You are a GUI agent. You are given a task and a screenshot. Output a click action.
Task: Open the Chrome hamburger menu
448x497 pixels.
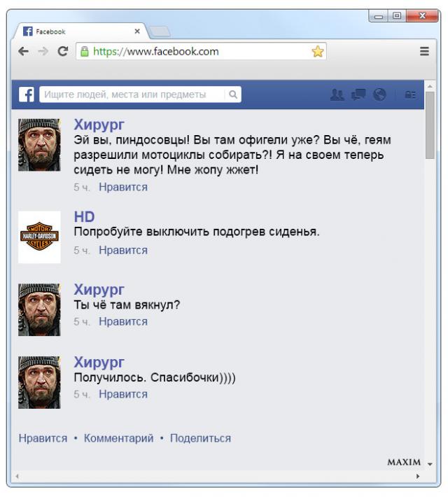coord(424,51)
